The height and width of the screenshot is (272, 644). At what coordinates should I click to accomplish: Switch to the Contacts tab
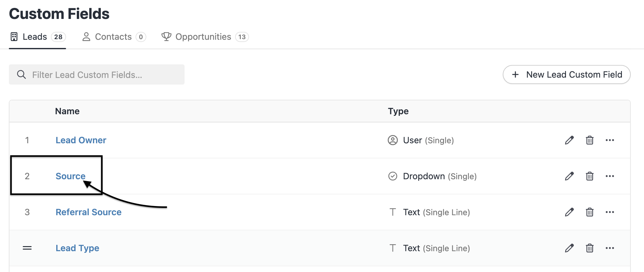[113, 37]
